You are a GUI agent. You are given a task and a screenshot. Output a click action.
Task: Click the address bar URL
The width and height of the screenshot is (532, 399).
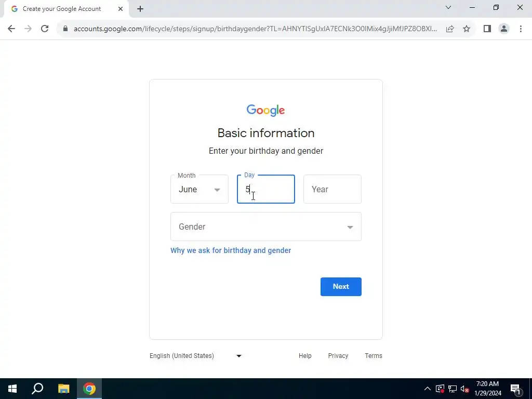pos(255,29)
